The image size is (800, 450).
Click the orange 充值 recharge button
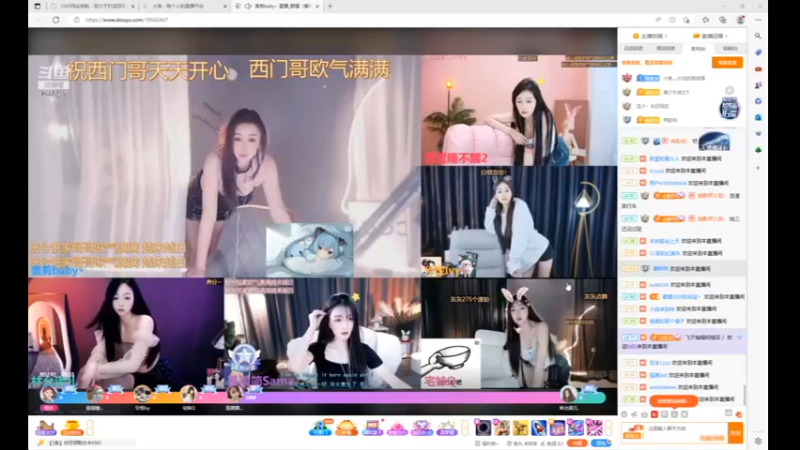point(577,443)
